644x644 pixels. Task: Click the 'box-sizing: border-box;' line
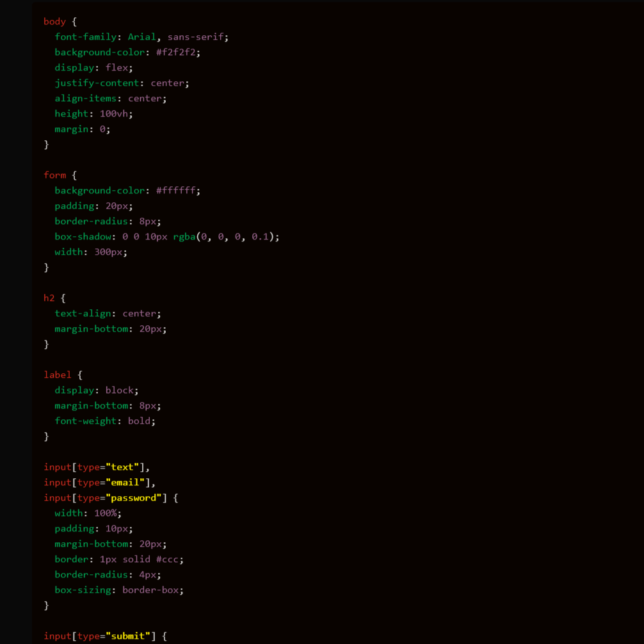point(119,590)
